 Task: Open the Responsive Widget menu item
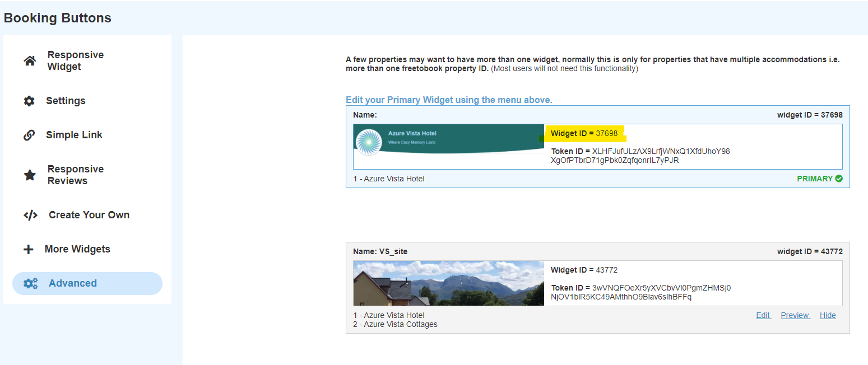click(x=76, y=61)
